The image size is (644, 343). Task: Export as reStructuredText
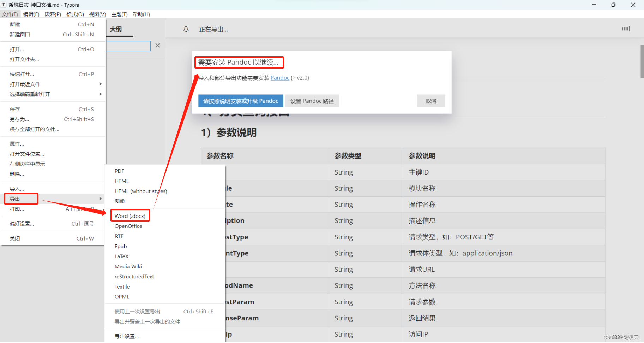pos(165,277)
